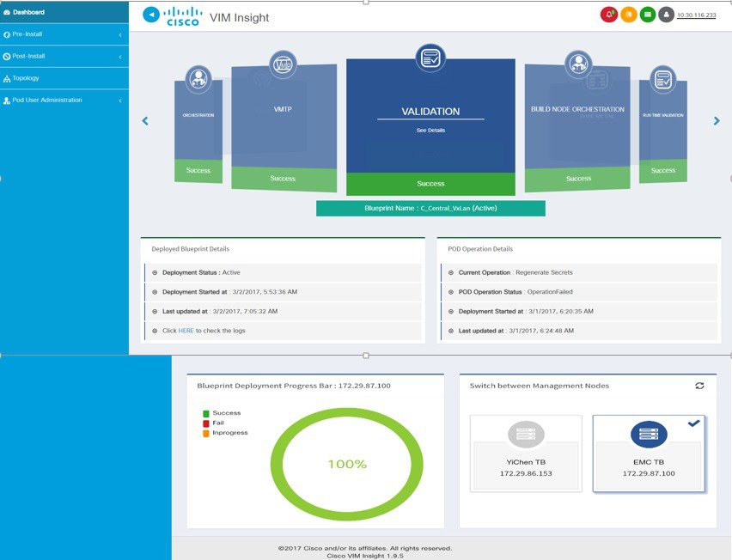Click the Validation checklist icon on center card
The height and width of the screenshot is (560, 732).
pos(430,58)
